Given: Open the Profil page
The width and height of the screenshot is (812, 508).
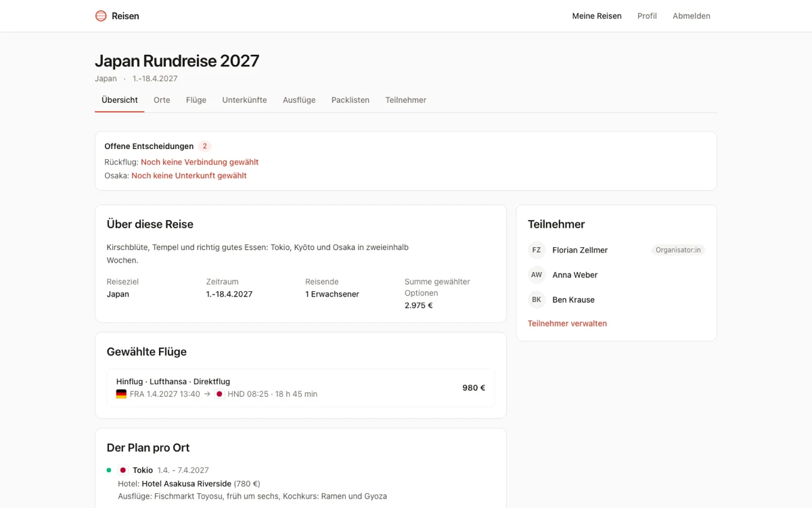Looking at the screenshot, I should click(647, 16).
